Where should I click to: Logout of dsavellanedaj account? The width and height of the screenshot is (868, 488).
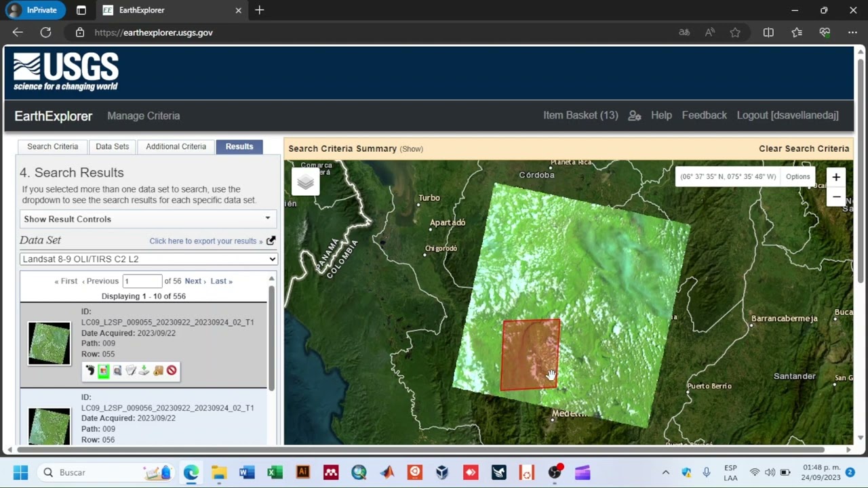pos(788,116)
